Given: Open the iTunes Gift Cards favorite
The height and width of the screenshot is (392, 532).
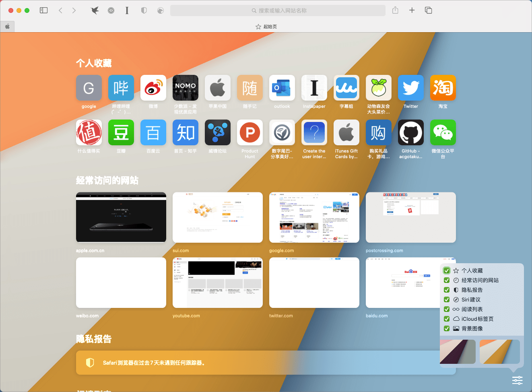Looking at the screenshot, I should tap(346, 132).
